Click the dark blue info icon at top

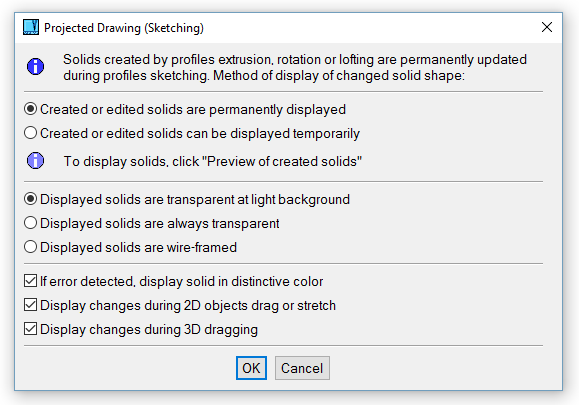[x=35, y=66]
